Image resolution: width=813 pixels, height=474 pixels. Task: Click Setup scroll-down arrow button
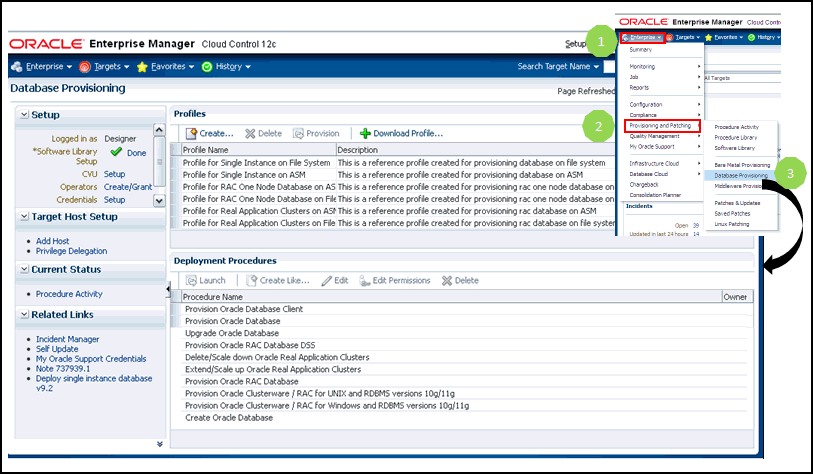click(160, 201)
